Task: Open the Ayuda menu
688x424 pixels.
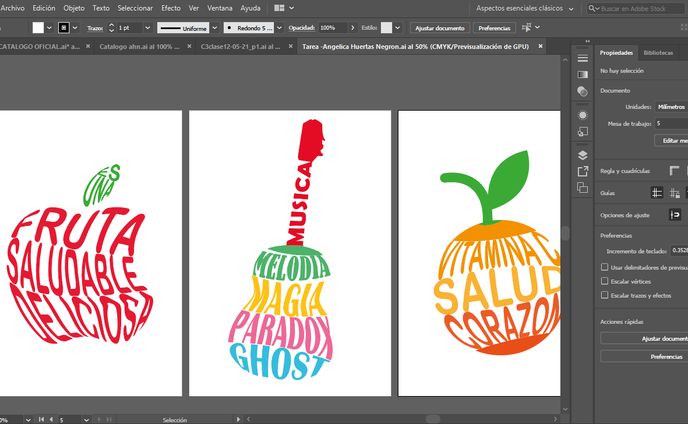Action: coord(250,8)
